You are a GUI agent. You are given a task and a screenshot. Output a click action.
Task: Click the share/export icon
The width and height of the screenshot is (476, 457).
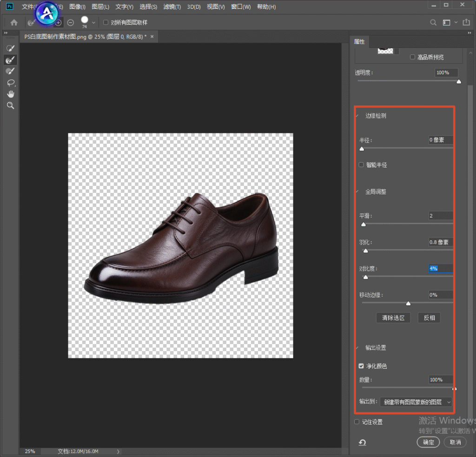(x=466, y=22)
